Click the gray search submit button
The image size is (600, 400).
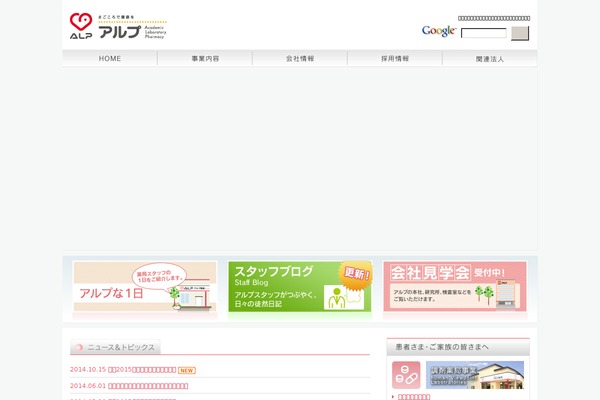pyautogui.click(x=520, y=33)
